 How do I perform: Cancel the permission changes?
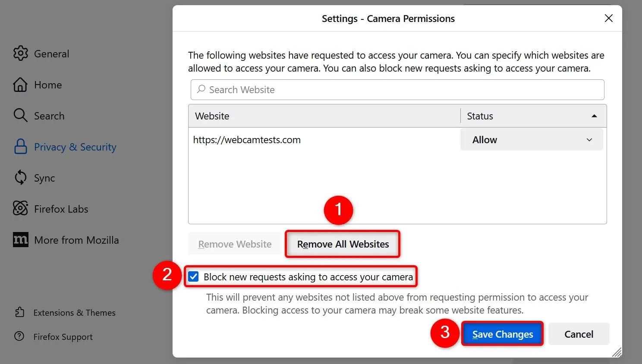click(x=579, y=334)
